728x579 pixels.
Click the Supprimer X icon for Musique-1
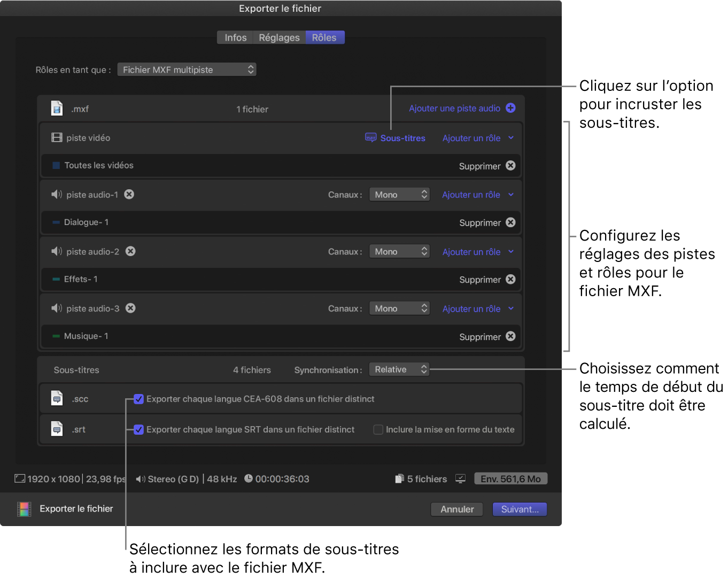[x=510, y=336]
